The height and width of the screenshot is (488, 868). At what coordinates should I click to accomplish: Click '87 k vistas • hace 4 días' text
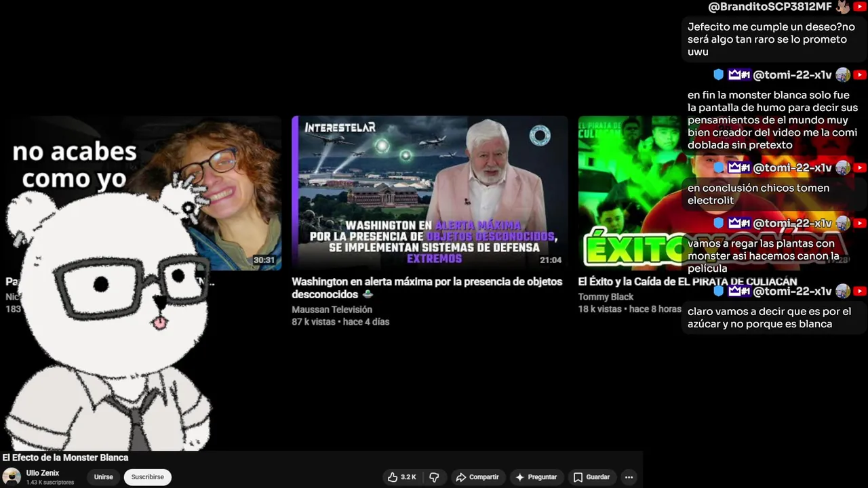[340, 322]
